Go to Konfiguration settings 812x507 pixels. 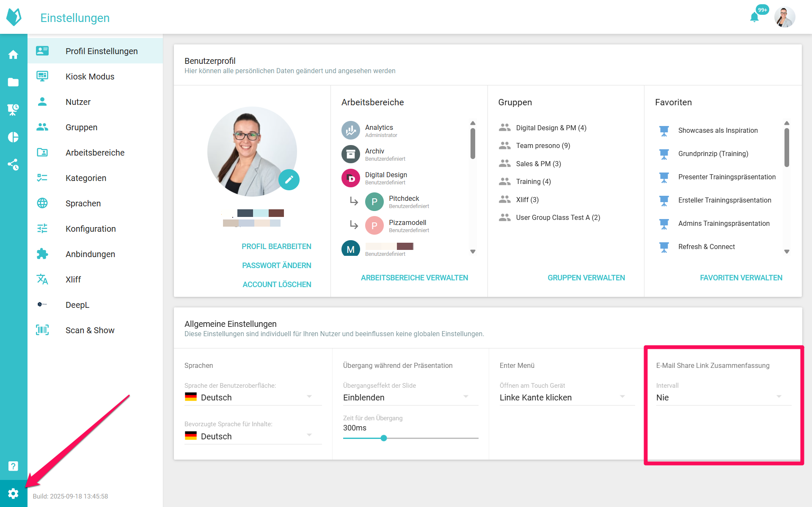pyautogui.click(x=91, y=229)
